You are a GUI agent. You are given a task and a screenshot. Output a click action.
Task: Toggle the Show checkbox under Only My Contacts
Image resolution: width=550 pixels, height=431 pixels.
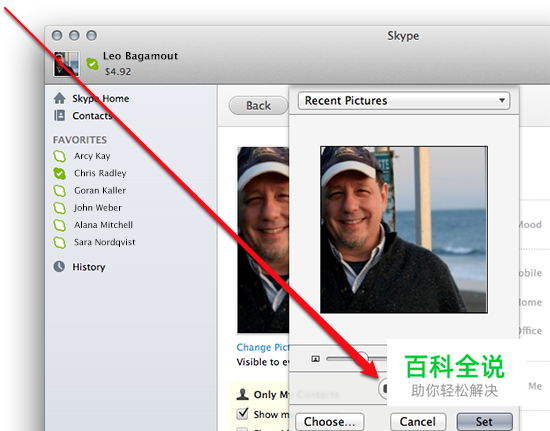(x=242, y=413)
